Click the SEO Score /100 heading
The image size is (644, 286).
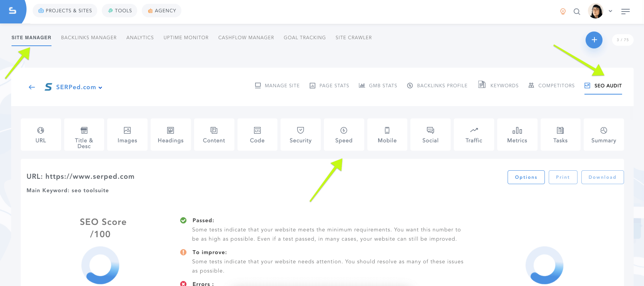103,228
